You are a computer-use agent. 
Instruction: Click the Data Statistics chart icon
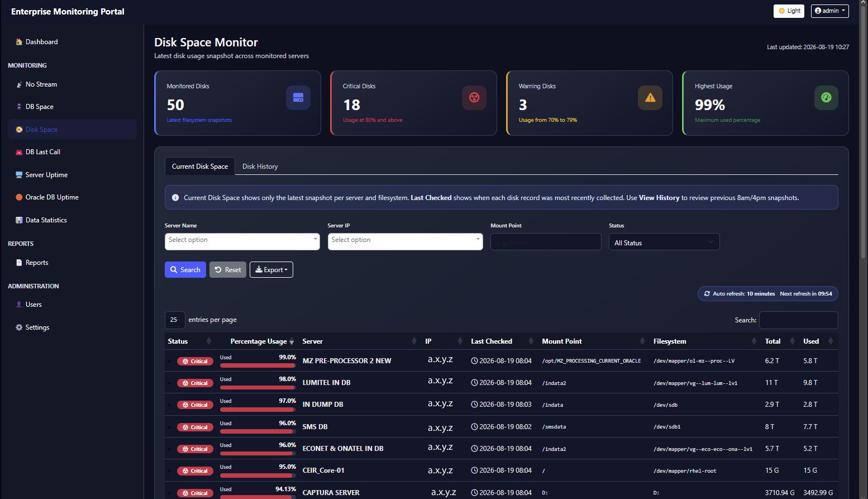(19, 220)
